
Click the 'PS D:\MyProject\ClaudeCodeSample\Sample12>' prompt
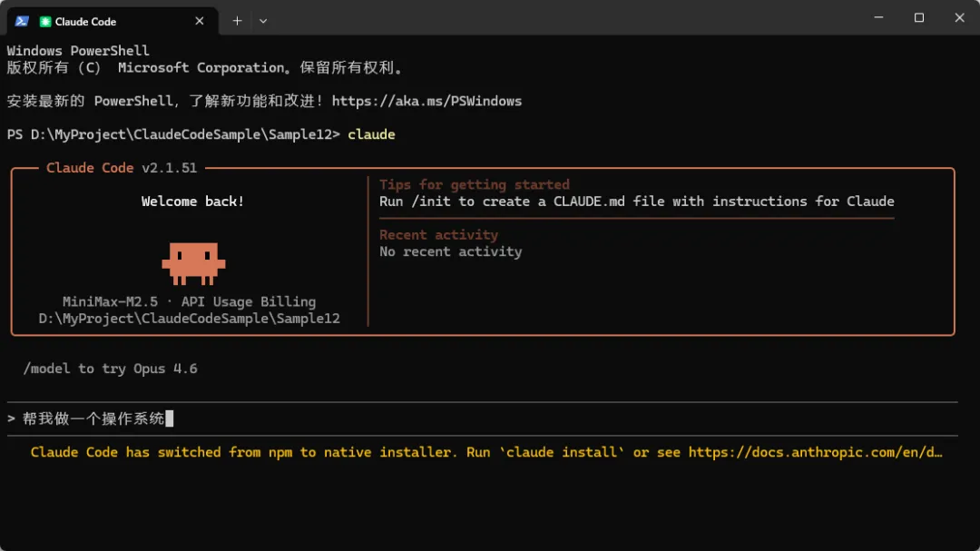pos(173,134)
